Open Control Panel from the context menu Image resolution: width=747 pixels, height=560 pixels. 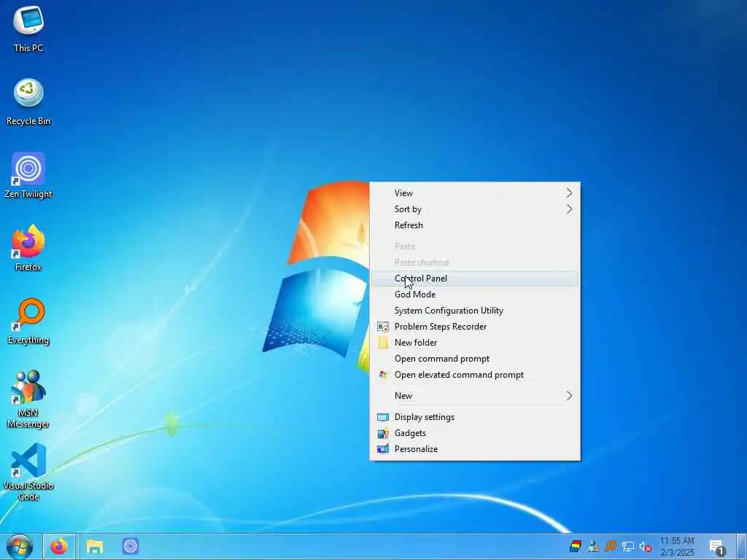pos(475,279)
